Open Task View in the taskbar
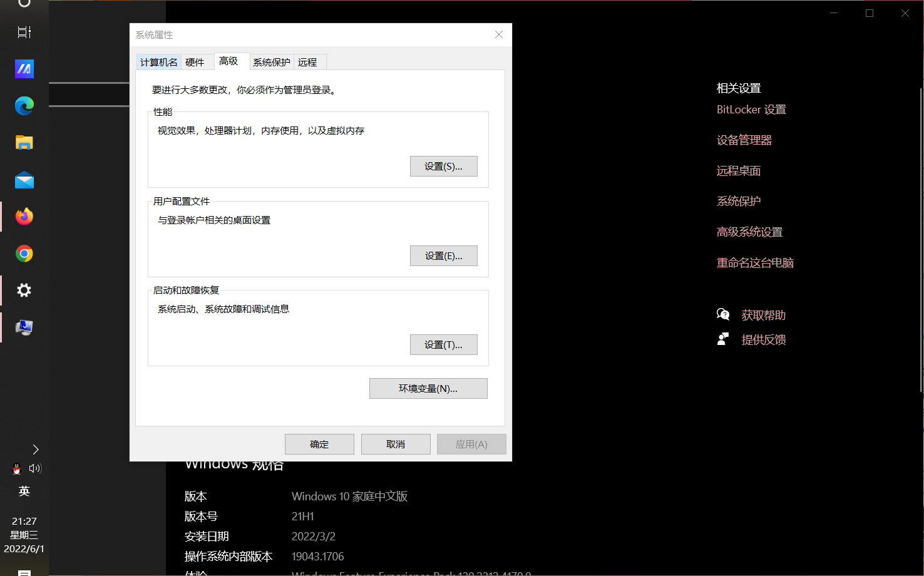 (x=24, y=32)
